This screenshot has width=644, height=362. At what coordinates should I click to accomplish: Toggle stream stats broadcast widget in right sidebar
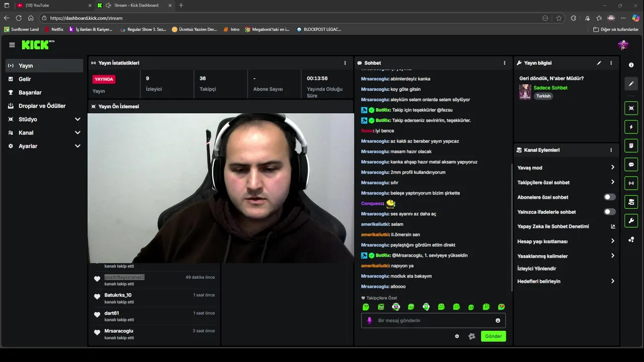(x=631, y=183)
